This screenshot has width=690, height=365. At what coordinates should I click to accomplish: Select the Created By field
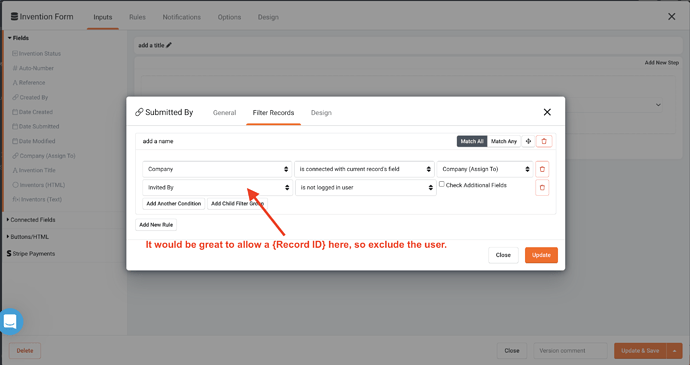click(x=30, y=97)
